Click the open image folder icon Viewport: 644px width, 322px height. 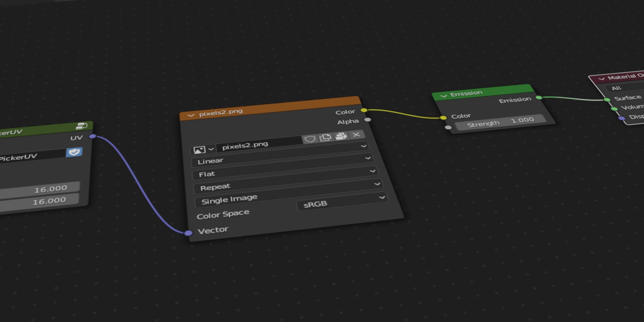click(341, 136)
